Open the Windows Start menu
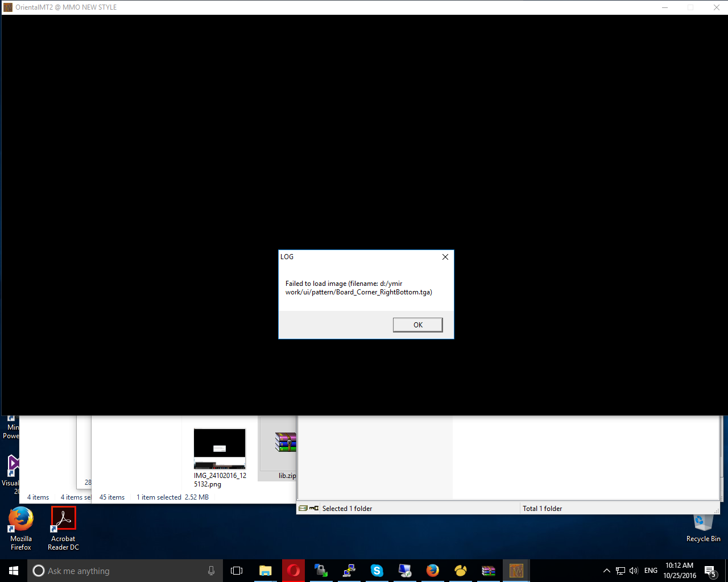Viewport: 728px width, 582px height. pyautogui.click(x=14, y=571)
